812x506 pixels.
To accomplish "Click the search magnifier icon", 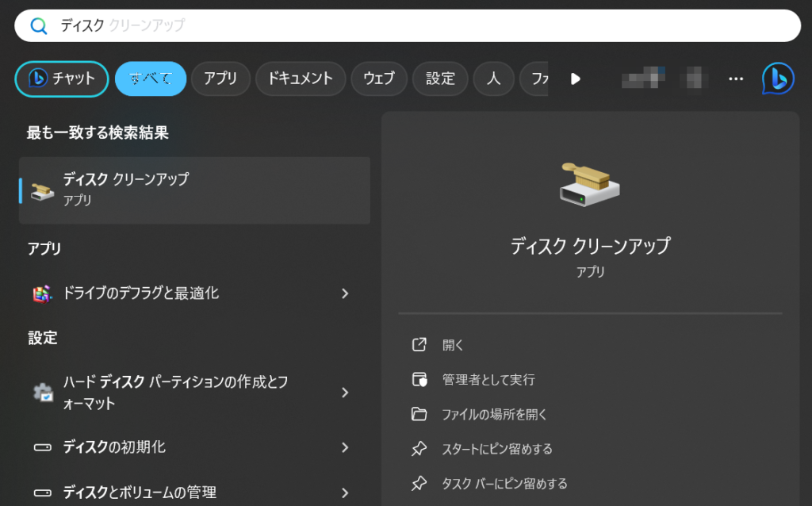I will point(39,25).
